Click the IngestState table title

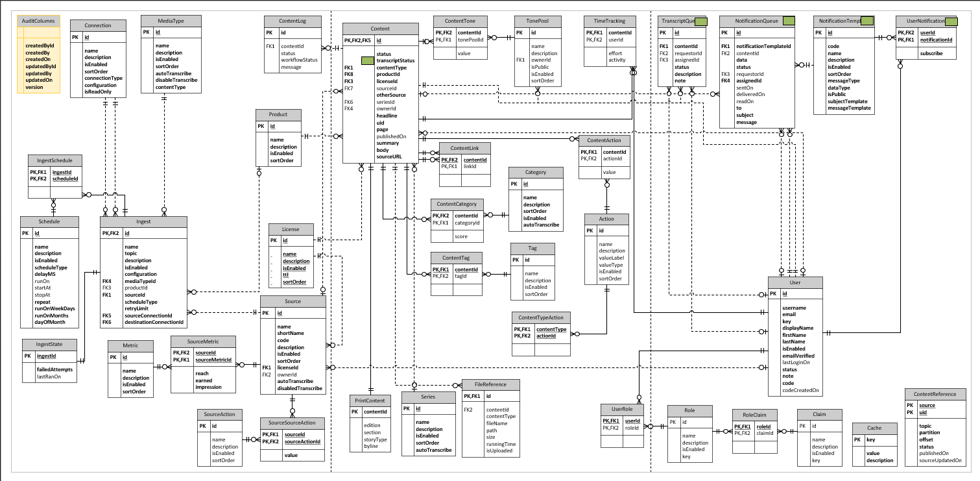click(x=50, y=344)
